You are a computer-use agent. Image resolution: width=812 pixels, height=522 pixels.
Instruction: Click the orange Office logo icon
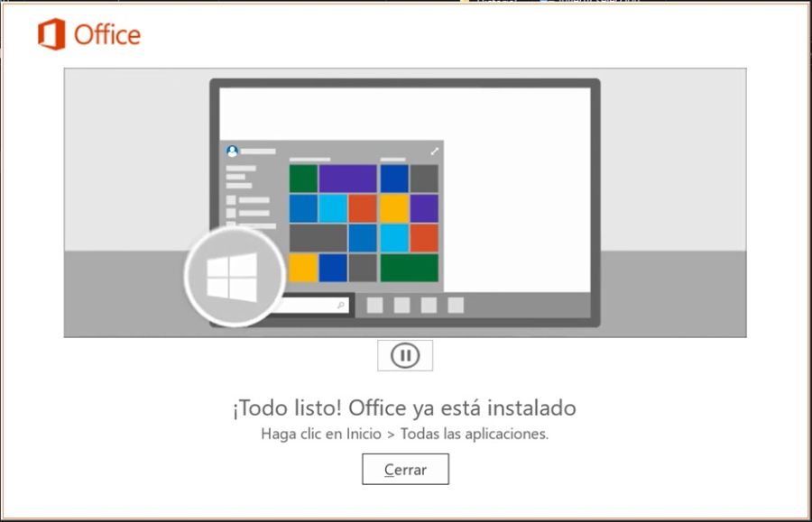(51, 34)
